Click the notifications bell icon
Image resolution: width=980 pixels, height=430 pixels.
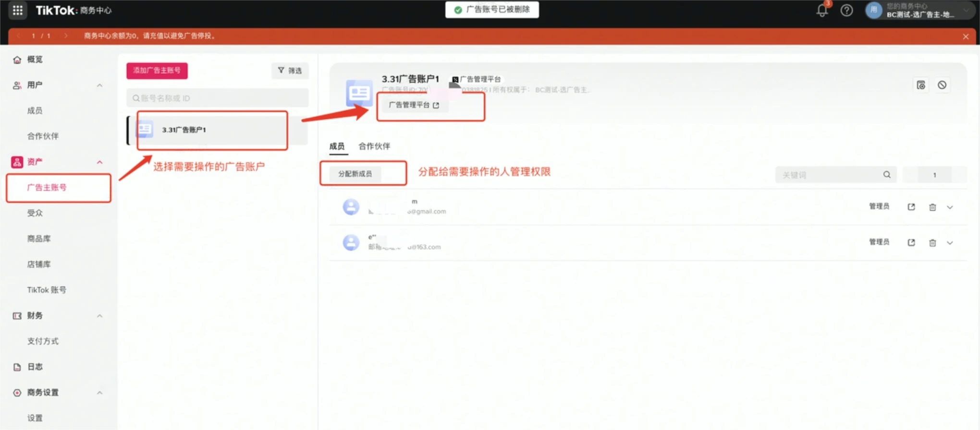(x=822, y=11)
